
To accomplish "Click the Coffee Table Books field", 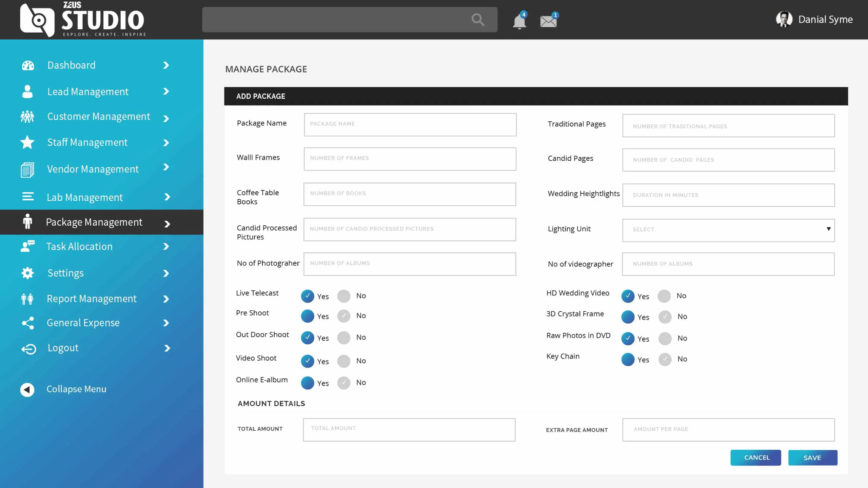I will click(x=410, y=194).
